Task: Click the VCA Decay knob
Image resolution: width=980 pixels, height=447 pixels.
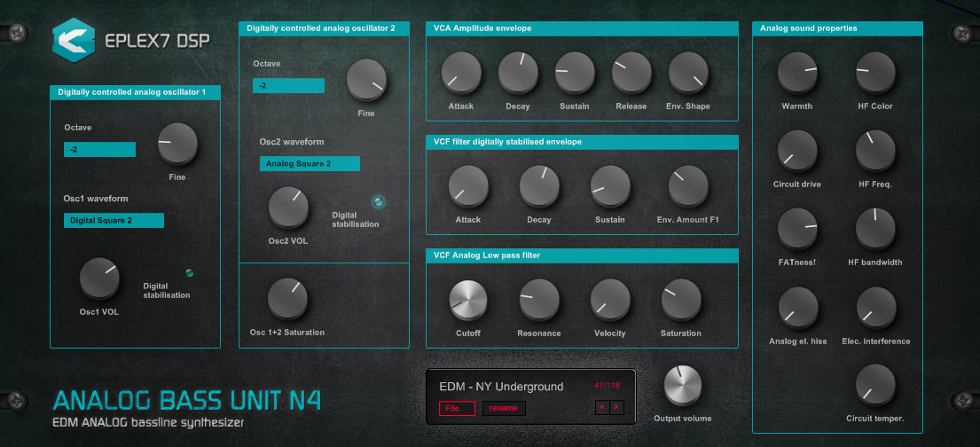Action: point(518,72)
